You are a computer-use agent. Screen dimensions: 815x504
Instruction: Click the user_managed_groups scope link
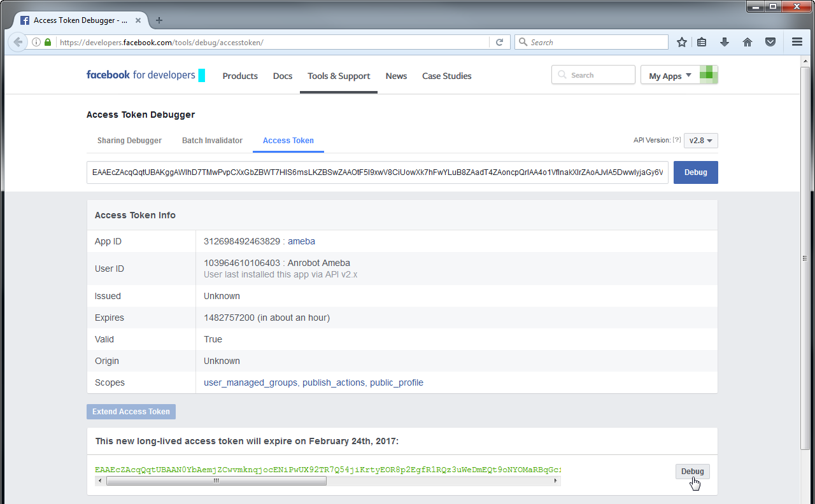coord(250,382)
